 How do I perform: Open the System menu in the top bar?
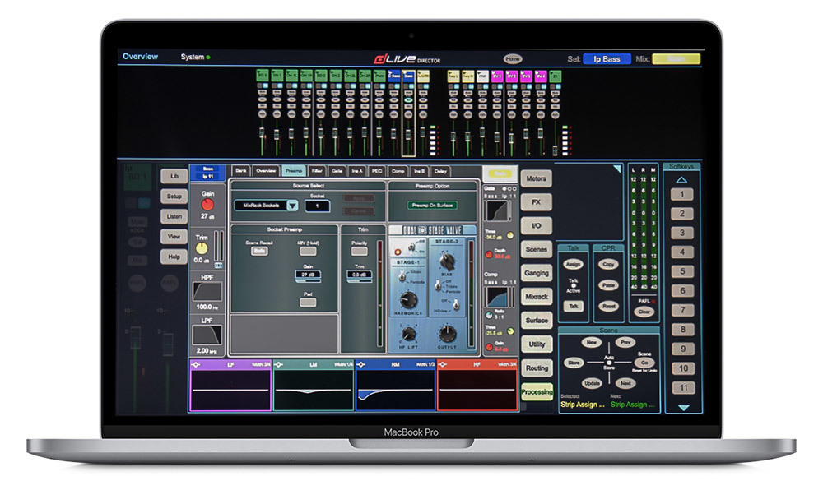coord(195,57)
